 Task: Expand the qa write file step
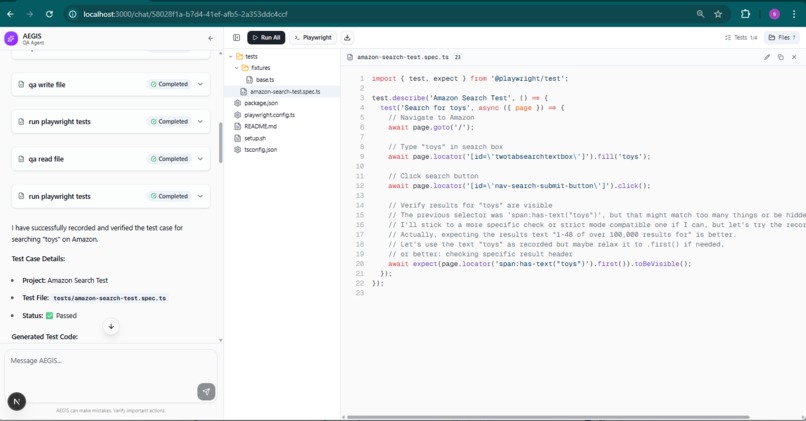[x=200, y=84]
